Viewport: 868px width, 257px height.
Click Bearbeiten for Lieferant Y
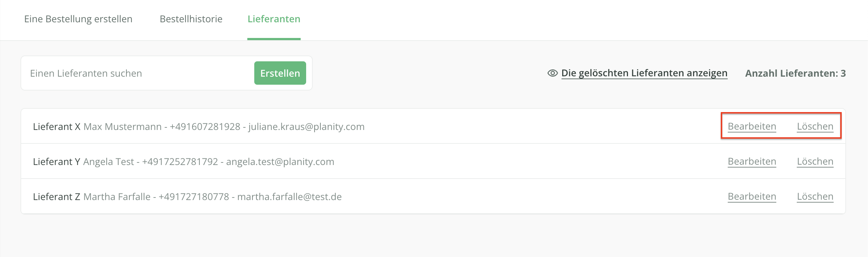tap(752, 161)
